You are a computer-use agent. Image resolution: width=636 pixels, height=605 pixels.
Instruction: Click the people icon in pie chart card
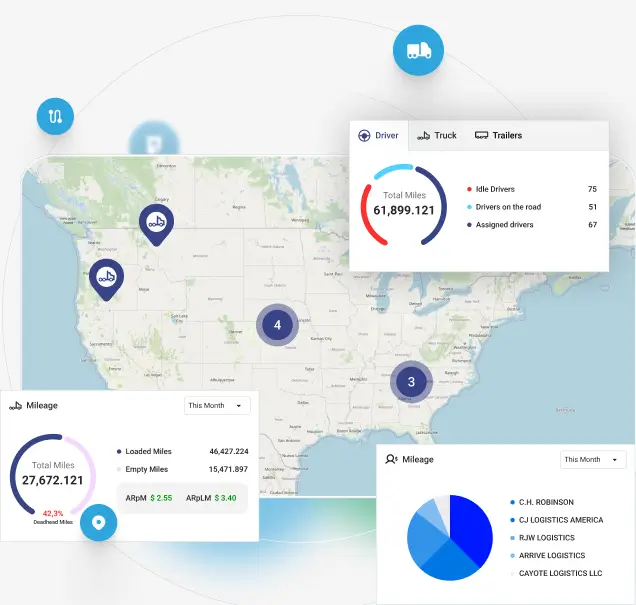[391, 459]
